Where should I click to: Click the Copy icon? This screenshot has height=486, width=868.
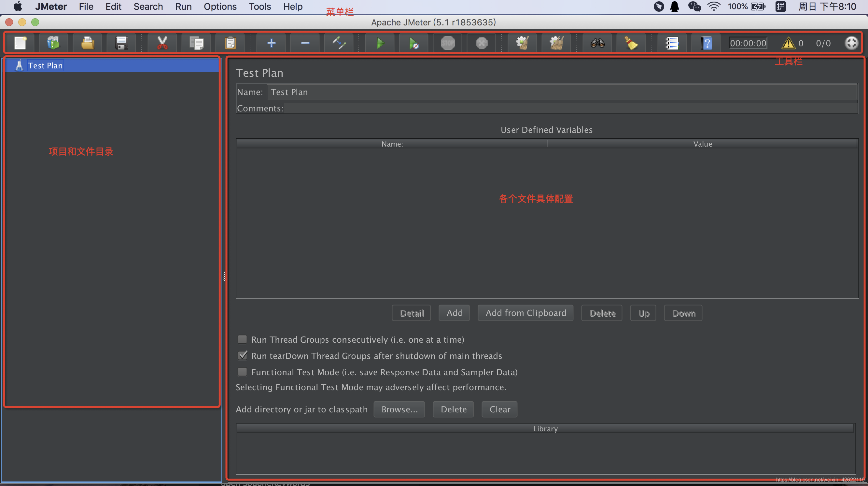click(196, 43)
